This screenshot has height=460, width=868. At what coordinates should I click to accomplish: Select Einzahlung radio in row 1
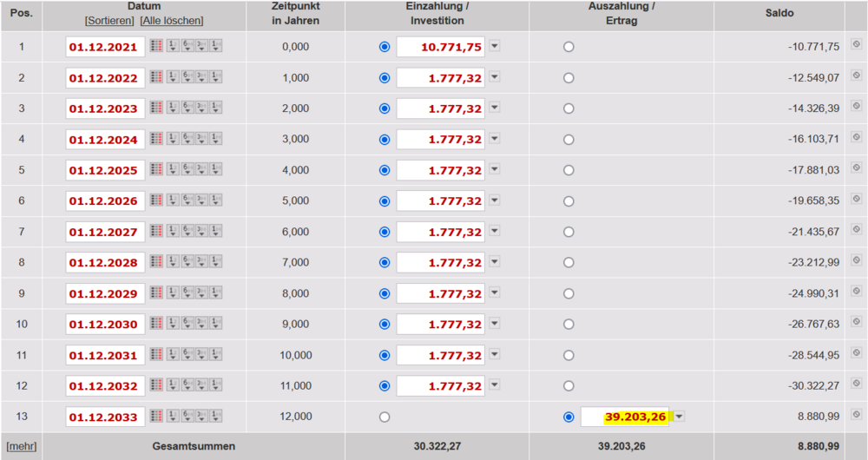click(385, 47)
